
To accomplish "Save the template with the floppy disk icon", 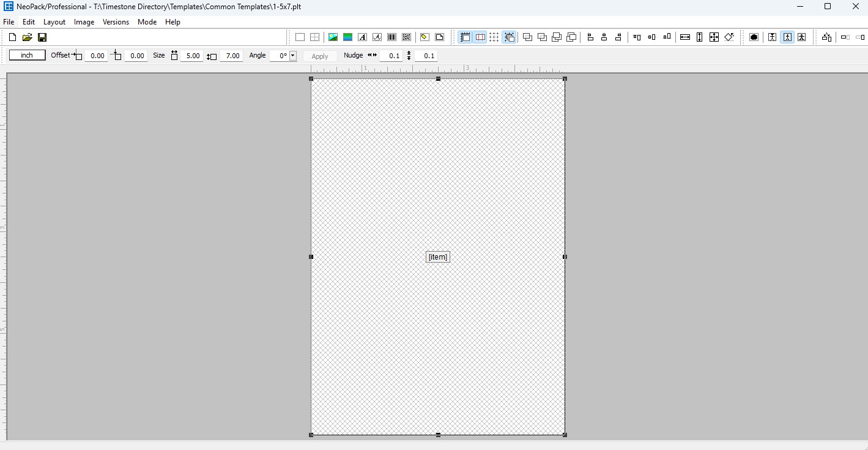I will (42, 37).
